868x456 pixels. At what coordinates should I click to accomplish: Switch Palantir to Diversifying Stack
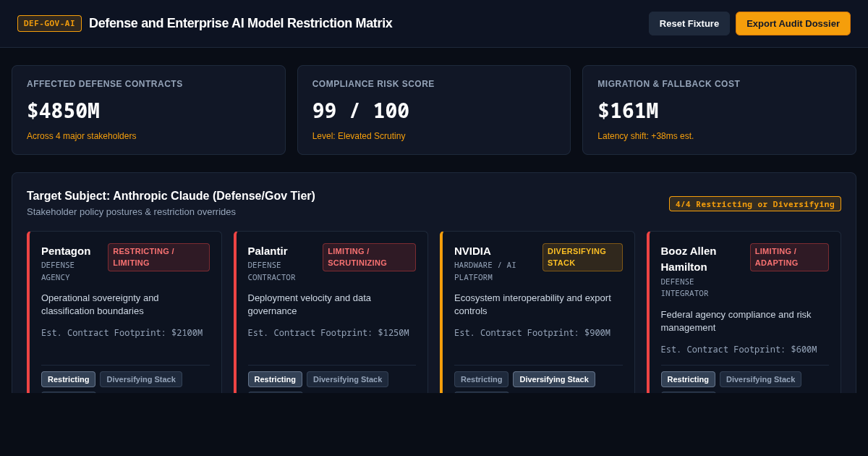click(347, 379)
